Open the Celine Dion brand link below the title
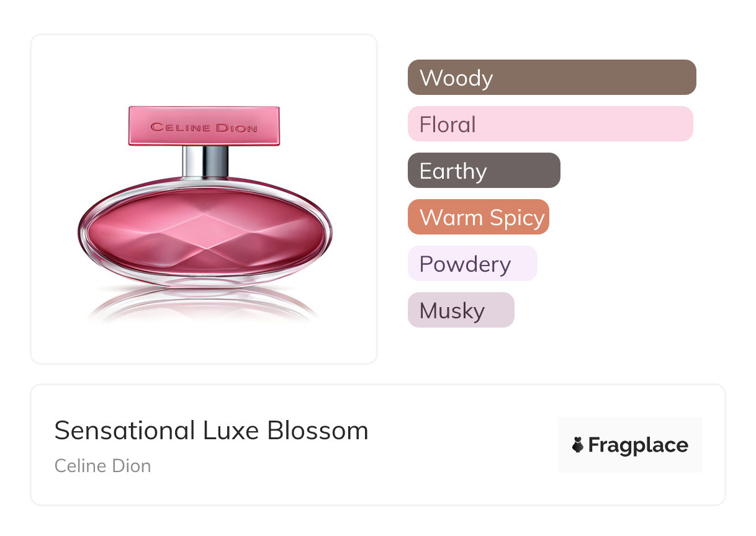756x536 pixels. tap(102, 466)
